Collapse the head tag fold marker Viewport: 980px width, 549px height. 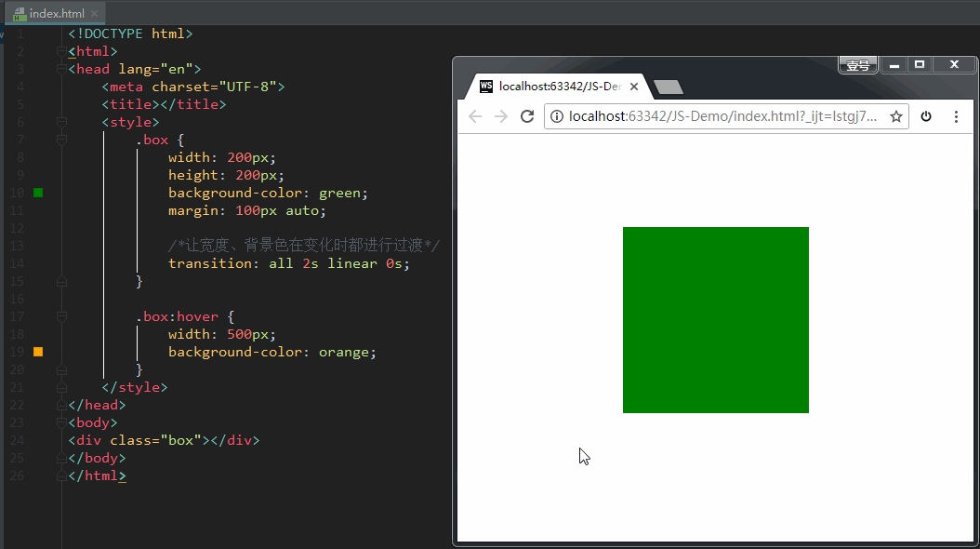(x=61, y=69)
